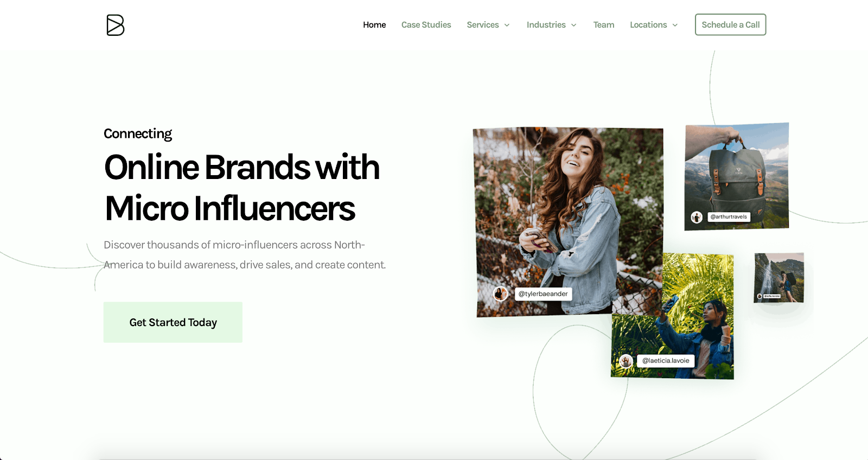Screen dimensions: 868x460
Task: Click the @tylerbaeander profile avatar icon
Action: (x=500, y=294)
